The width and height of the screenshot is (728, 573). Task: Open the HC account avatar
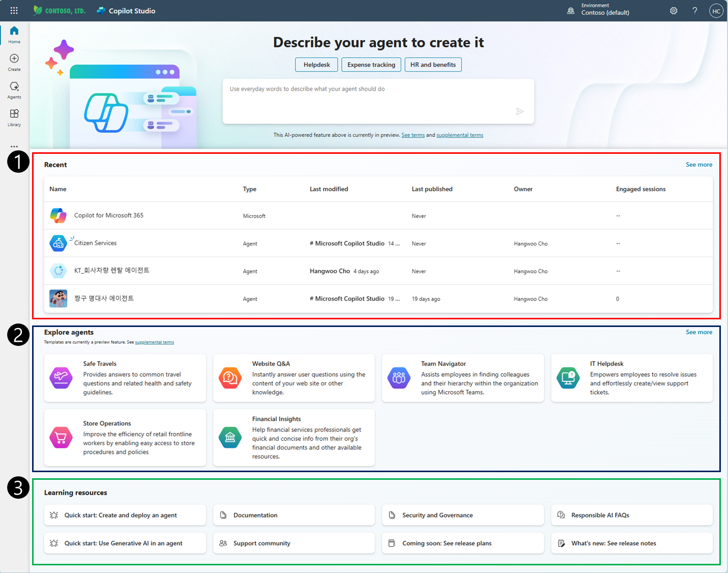(716, 11)
